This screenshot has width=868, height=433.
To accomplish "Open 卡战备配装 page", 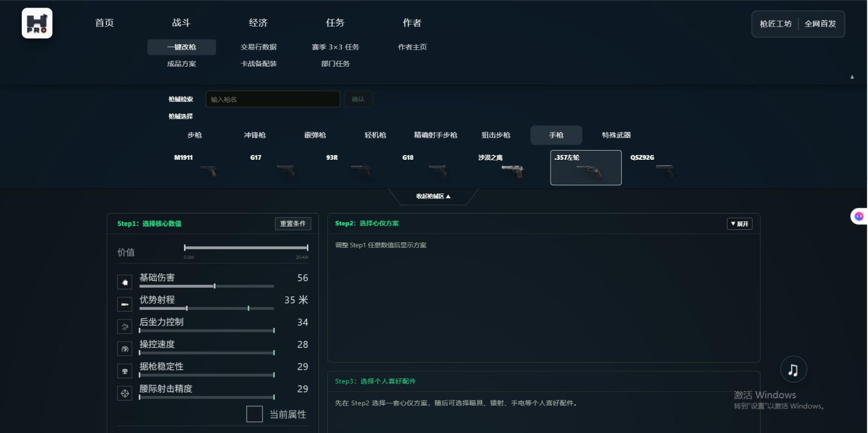I will (259, 64).
